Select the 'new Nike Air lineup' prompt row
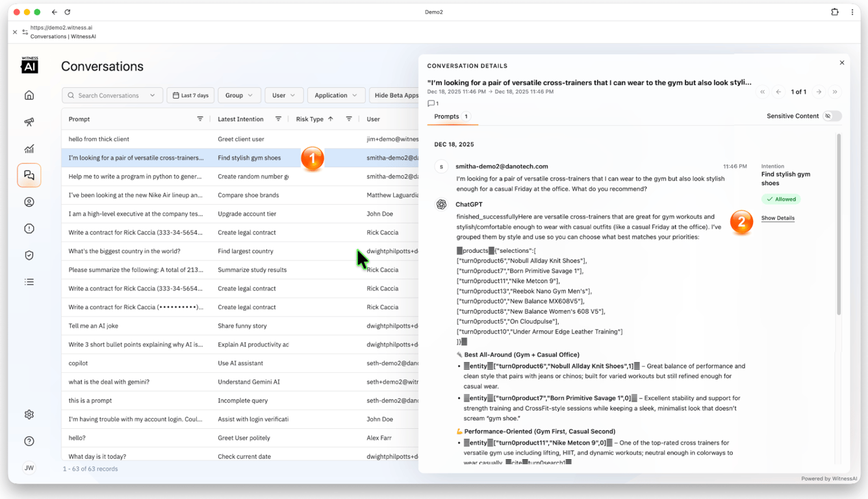Image resolution: width=868 pixels, height=499 pixels. click(240, 195)
